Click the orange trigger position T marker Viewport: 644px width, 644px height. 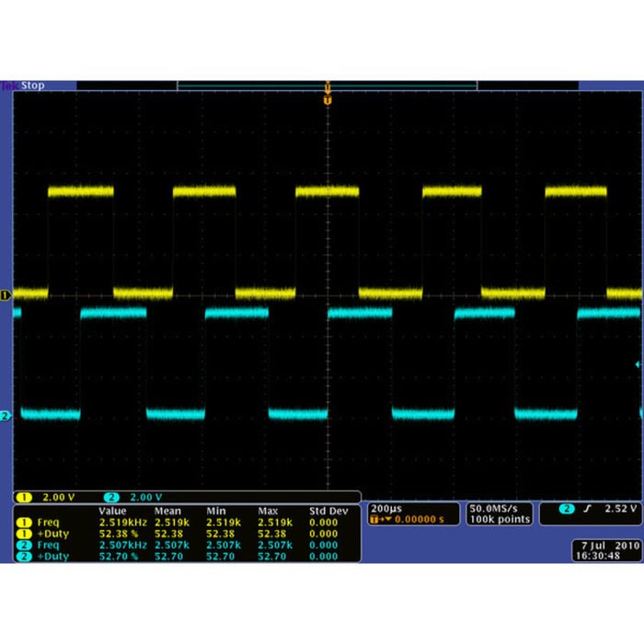[x=327, y=98]
